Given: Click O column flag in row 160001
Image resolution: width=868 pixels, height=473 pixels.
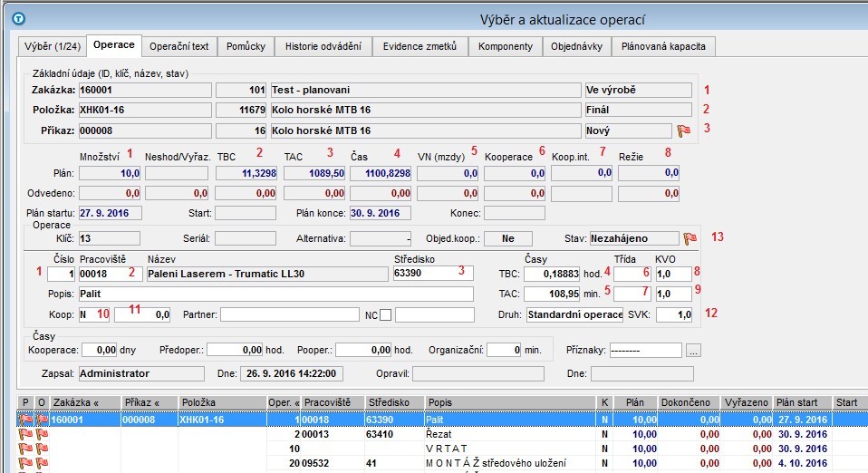Looking at the screenshot, I should click(42, 420).
